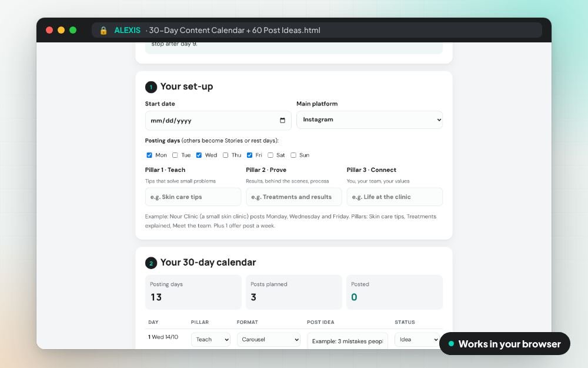Click the 30-Day Content Calendar file name
The height and width of the screenshot is (368, 588).
click(x=235, y=31)
